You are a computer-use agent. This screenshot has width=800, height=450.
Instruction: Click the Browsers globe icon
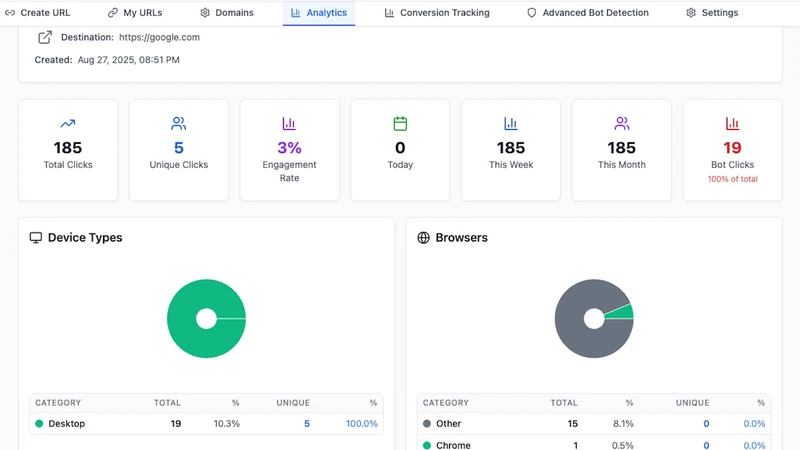[x=423, y=238]
